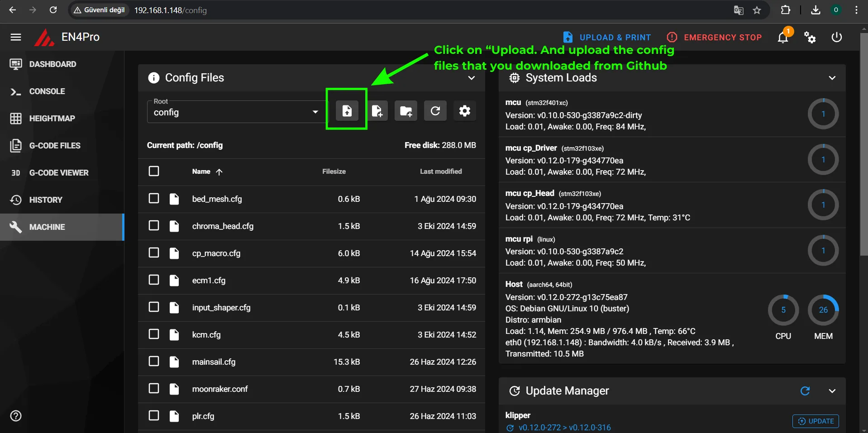This screenshot has height=433, width=868.
Task: Collapse the System Loads panel
Action: coord(832,78)
